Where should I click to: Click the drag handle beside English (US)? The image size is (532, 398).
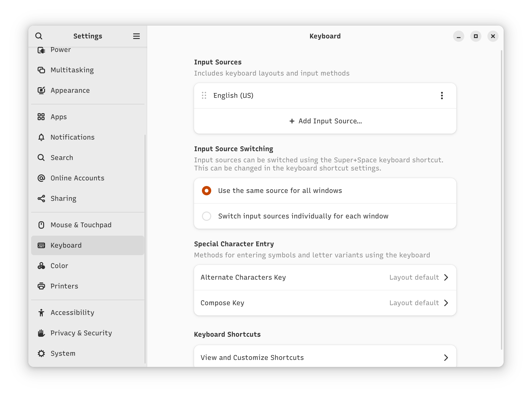(x=204, y=96)
